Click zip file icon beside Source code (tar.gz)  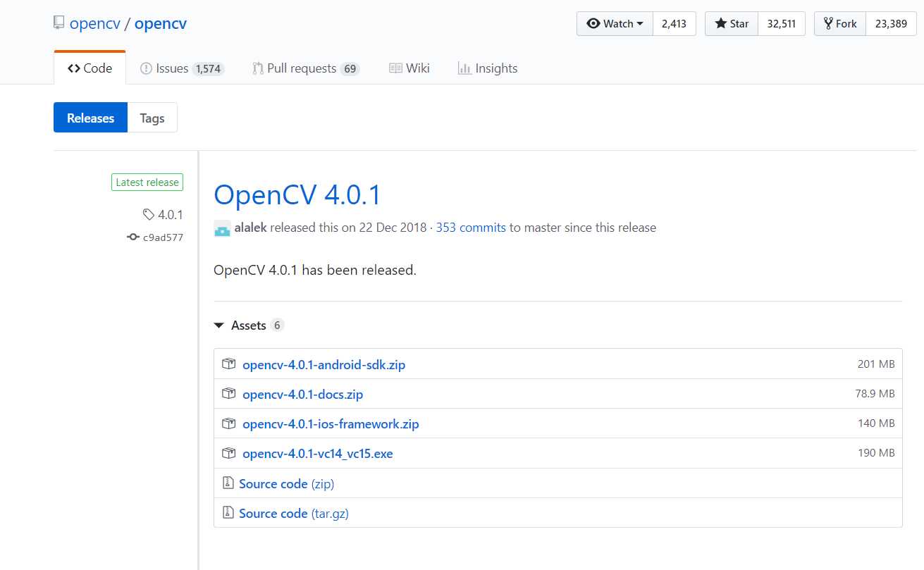click(x=228, y=512)
